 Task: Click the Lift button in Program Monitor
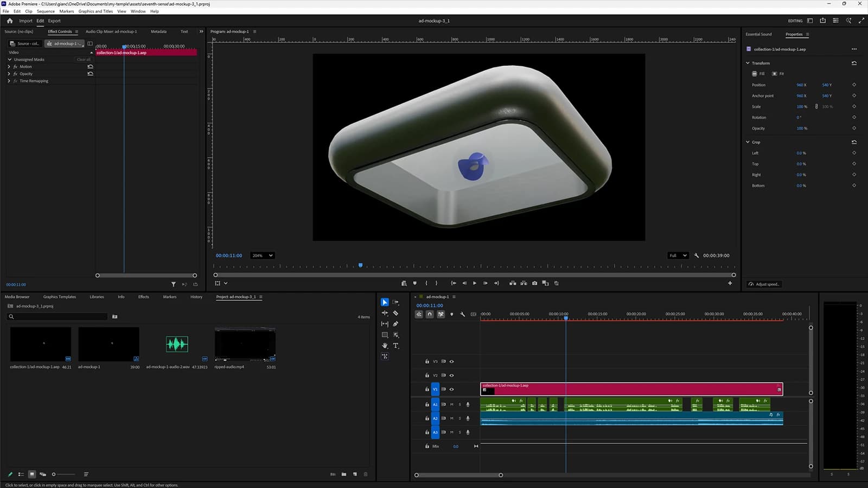(x=513, y=283)
